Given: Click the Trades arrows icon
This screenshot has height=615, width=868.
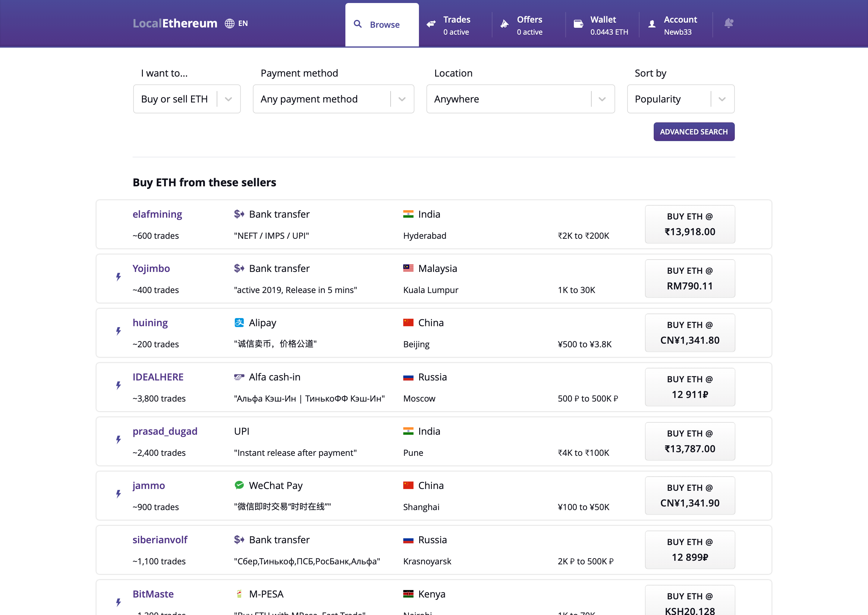Looking at the screenshot, I should pyautogui.click(x=431, y=24).
